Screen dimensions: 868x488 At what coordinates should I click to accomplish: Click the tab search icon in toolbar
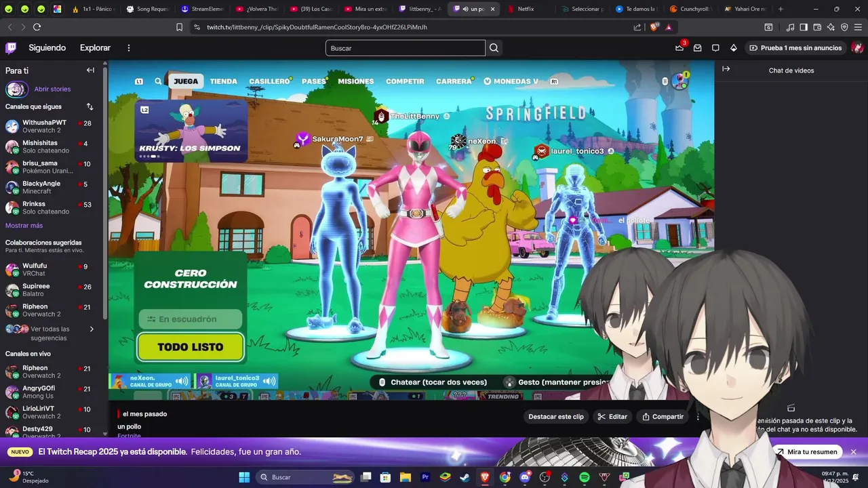[x=768, y=27]
